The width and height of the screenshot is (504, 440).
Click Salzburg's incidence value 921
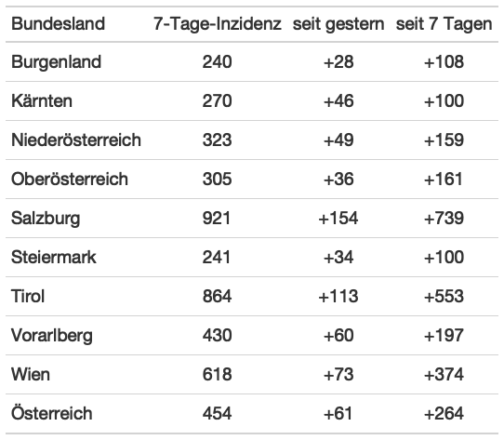coord(217,218)
